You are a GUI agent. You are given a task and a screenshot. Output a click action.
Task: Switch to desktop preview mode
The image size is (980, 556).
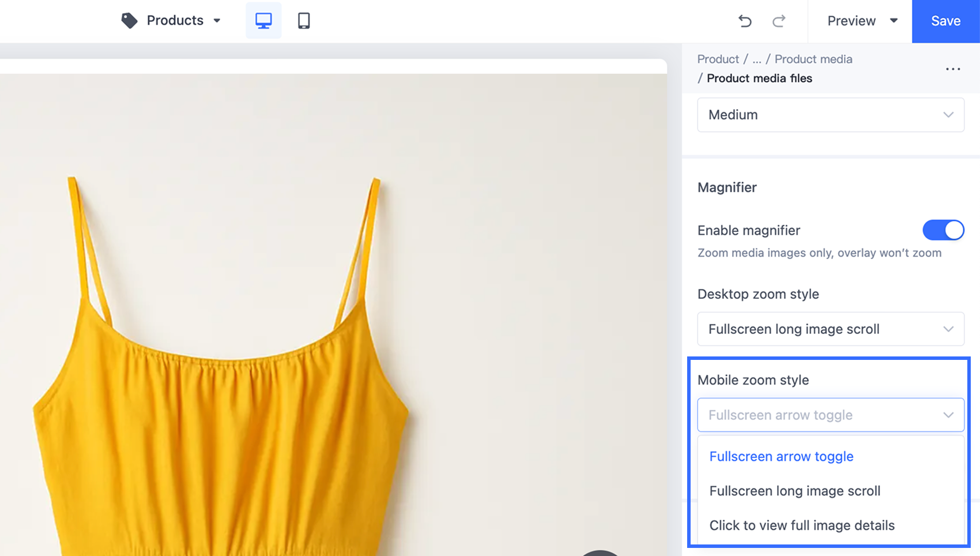(263, 20)
